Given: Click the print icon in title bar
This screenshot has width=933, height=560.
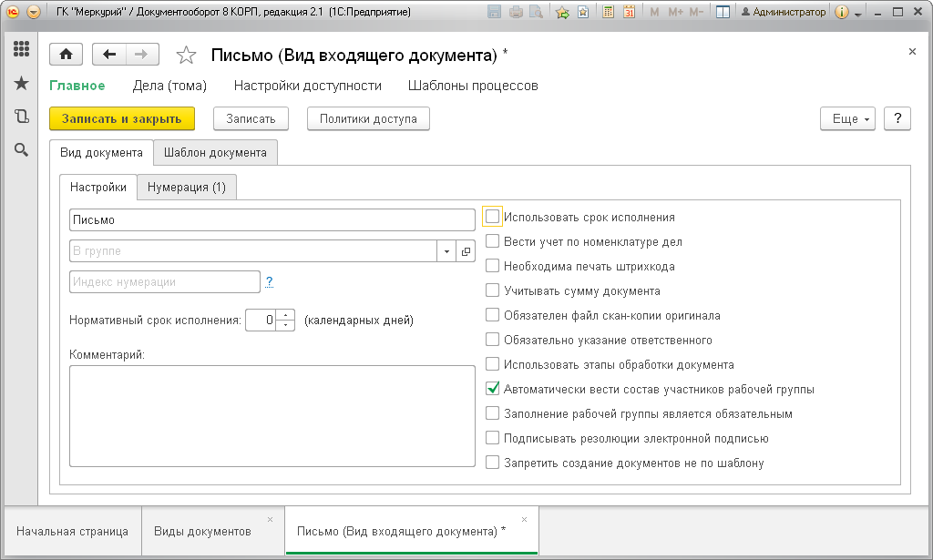Looking at the screenshot, I should tap(516, 12).
